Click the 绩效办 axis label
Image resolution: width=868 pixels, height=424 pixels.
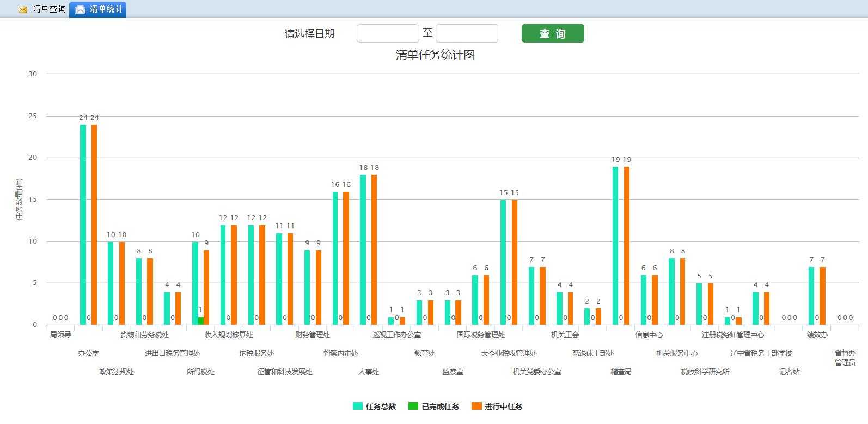click(x=817, y=335)
